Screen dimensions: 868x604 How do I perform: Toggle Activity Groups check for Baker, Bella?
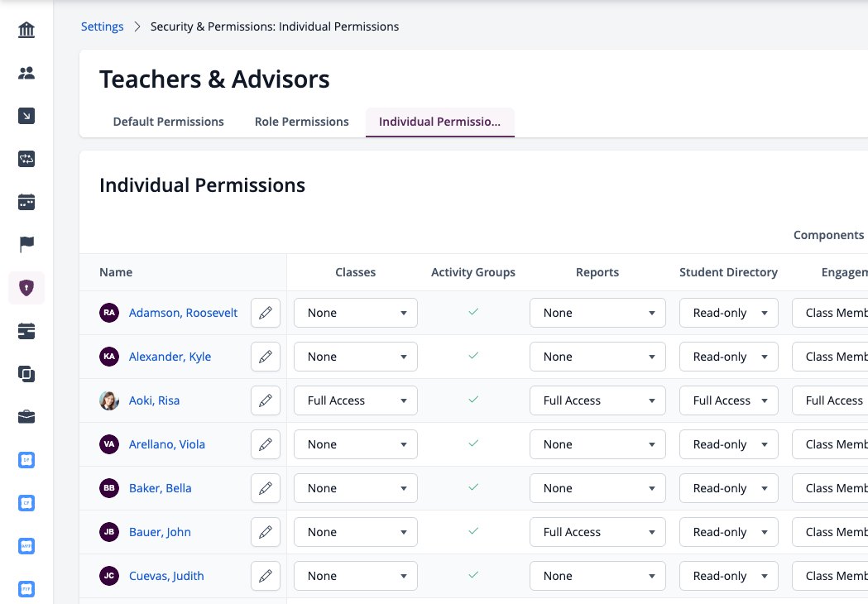[x=473, y=487]
